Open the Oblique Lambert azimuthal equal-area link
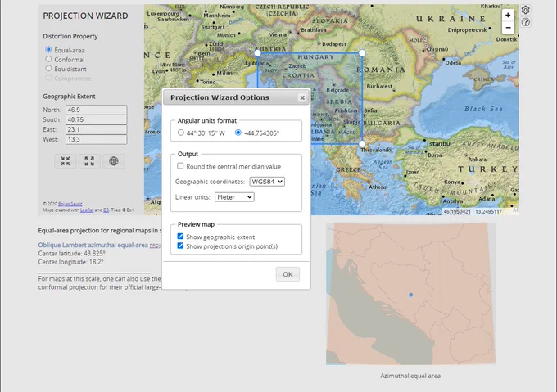 (93, 245)
